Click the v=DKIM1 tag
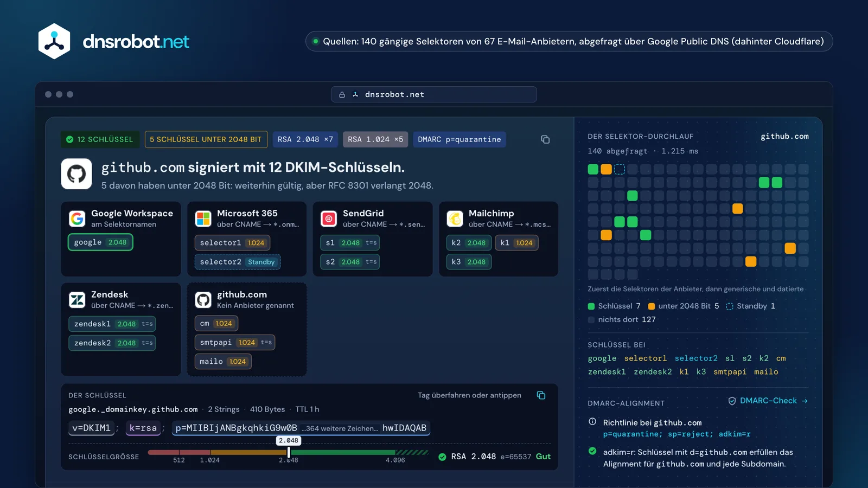 click(92, 428)
